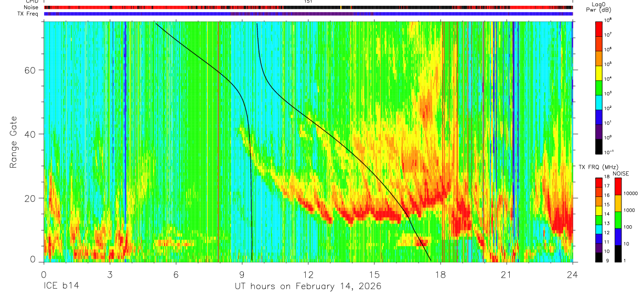The image size is (644, 297).
Task: Pick the black bottom segment of Lag0 power colorbar
Action: tap(598, 147)
